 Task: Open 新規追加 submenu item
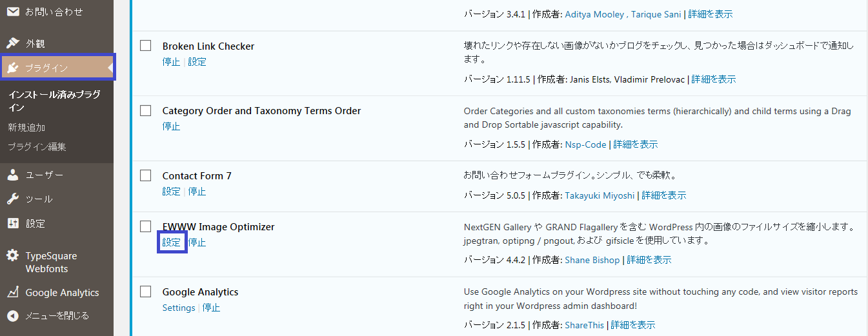(x=26, y=128)
